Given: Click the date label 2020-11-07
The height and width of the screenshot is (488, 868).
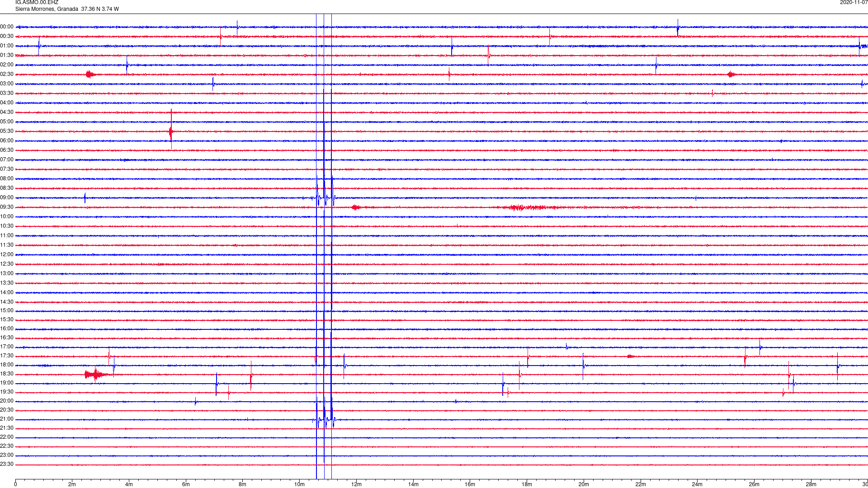Looking at the screenshot, I should [x=854, y=3].
